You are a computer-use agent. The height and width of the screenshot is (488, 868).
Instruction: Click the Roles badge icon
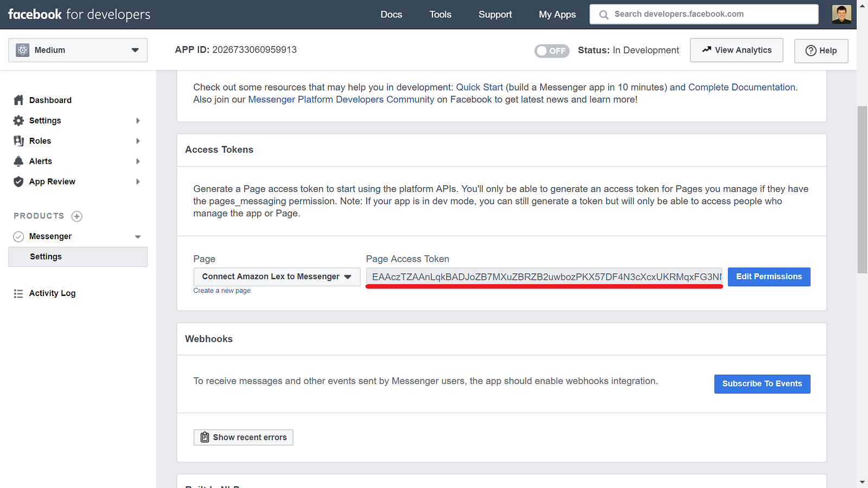(x=18, y=140)
